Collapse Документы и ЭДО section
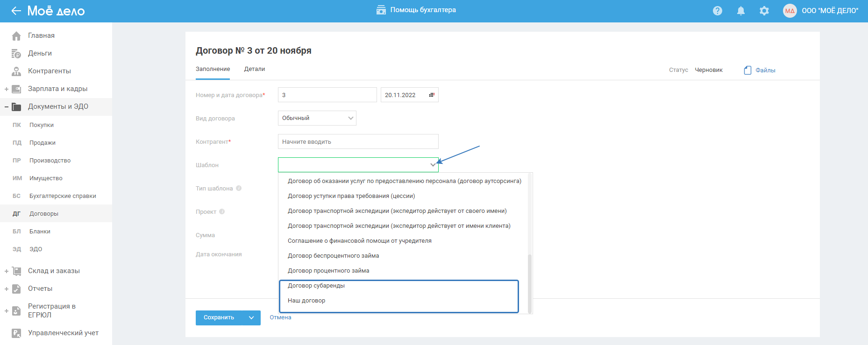The image size is (868, 345). pyautogui.click(x=7, y=106)
